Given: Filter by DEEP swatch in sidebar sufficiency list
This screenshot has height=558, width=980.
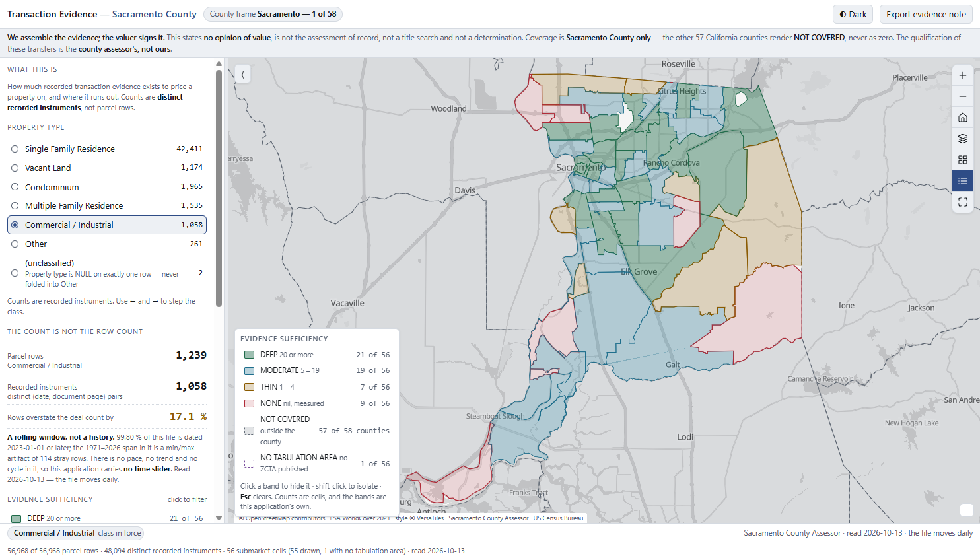Looking at the screenshot, I should click(x=17, y=519).
